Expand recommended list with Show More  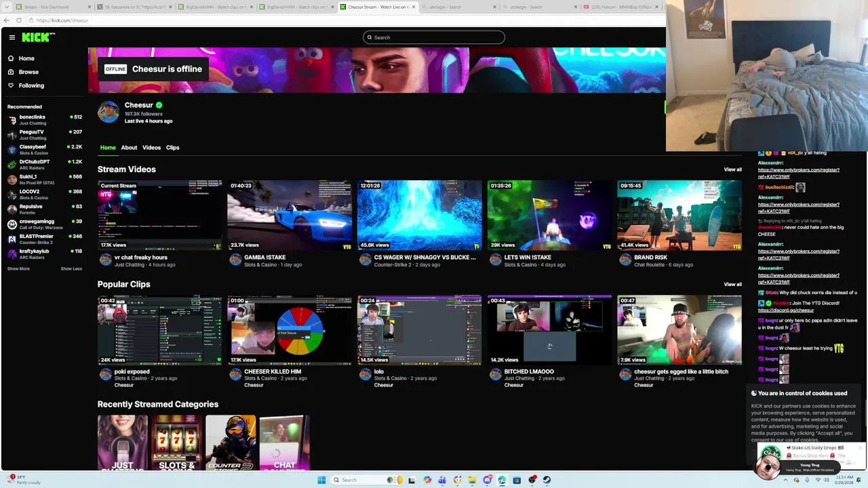point(18,268)
